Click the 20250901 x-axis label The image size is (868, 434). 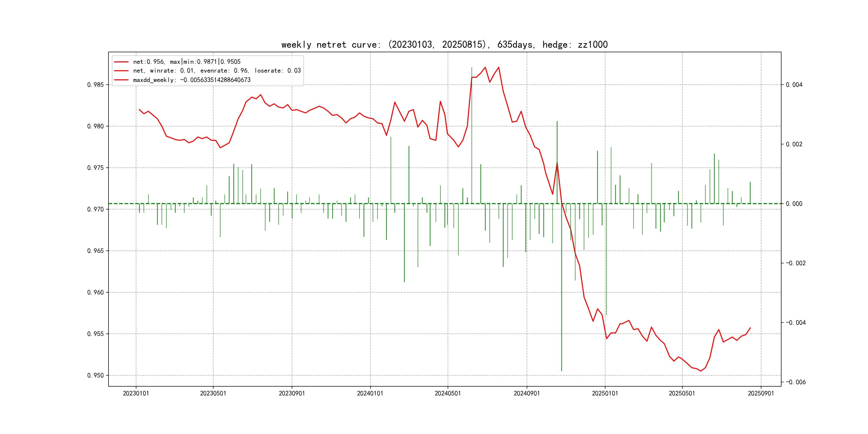[x=761, y=394]
